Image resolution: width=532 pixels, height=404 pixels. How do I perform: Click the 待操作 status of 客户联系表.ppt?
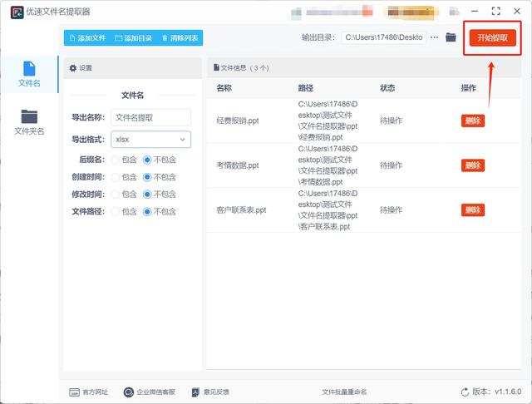pyautogui.click(x=391, y=210)
